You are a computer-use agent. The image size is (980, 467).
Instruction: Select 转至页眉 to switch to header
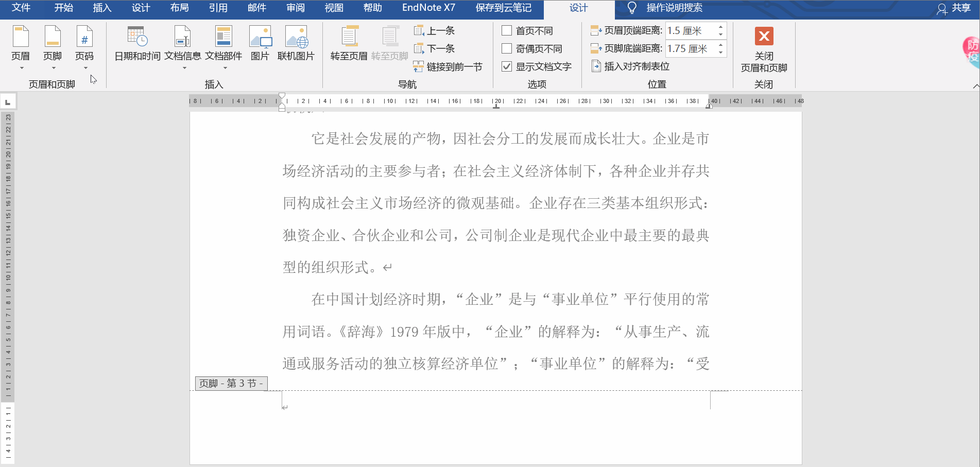point(350,44)
